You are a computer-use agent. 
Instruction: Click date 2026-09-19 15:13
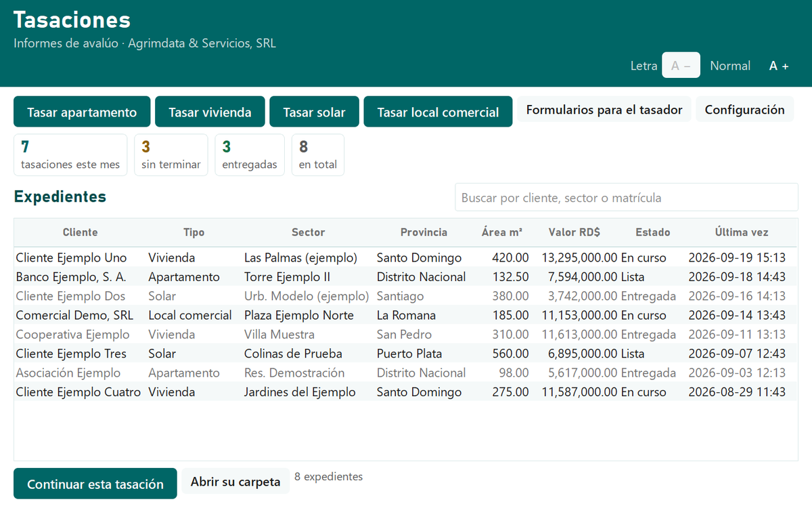pyautogui.click(x=737, y=257)
